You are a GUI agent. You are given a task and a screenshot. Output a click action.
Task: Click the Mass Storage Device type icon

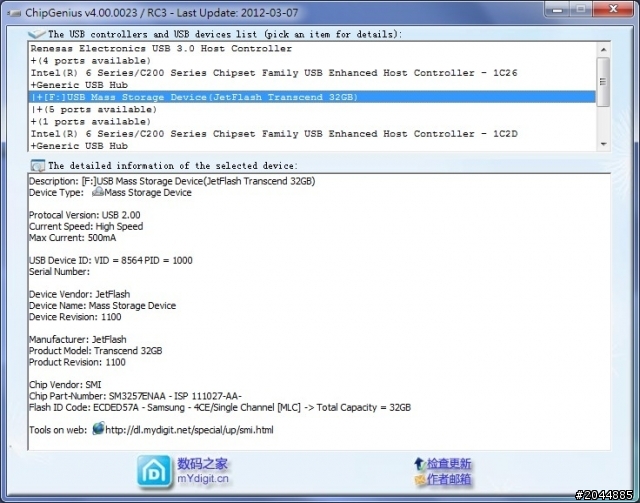(x=98, y=192)
